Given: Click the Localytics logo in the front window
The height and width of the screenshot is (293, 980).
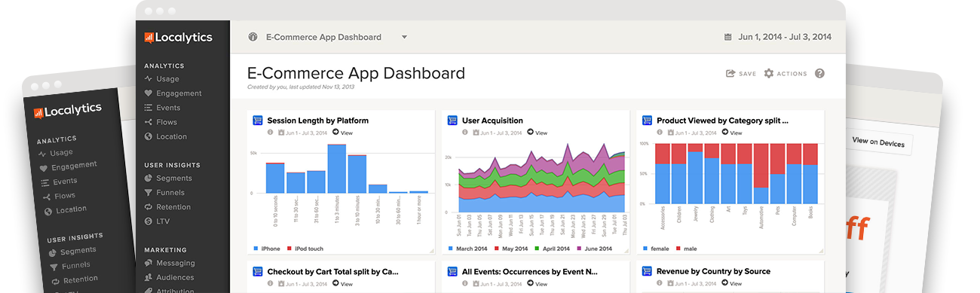Looking at the screenshot, I should pyautogui.click(x=179, y=38).
